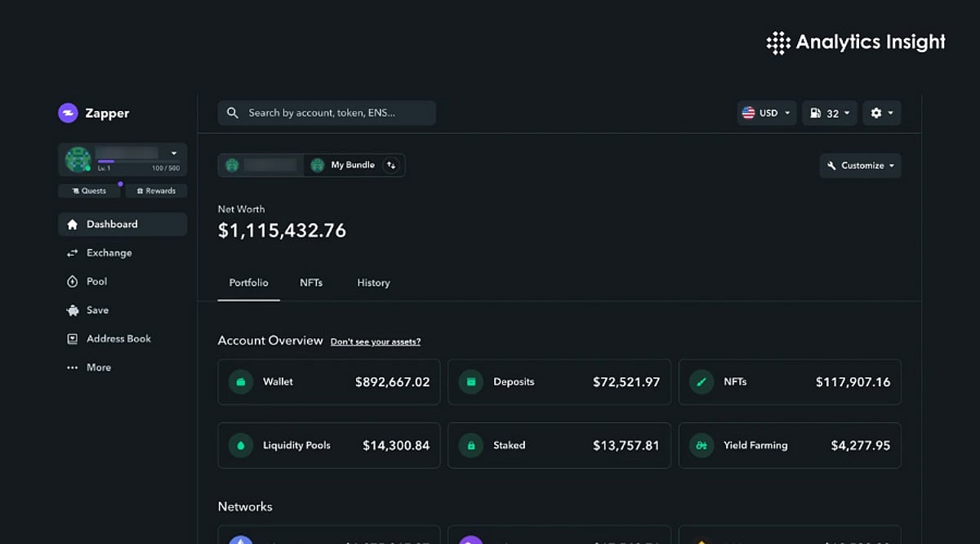980x544 pixels.
Task: Select the Yield Farming tractor icon
Action: (702, 445)
